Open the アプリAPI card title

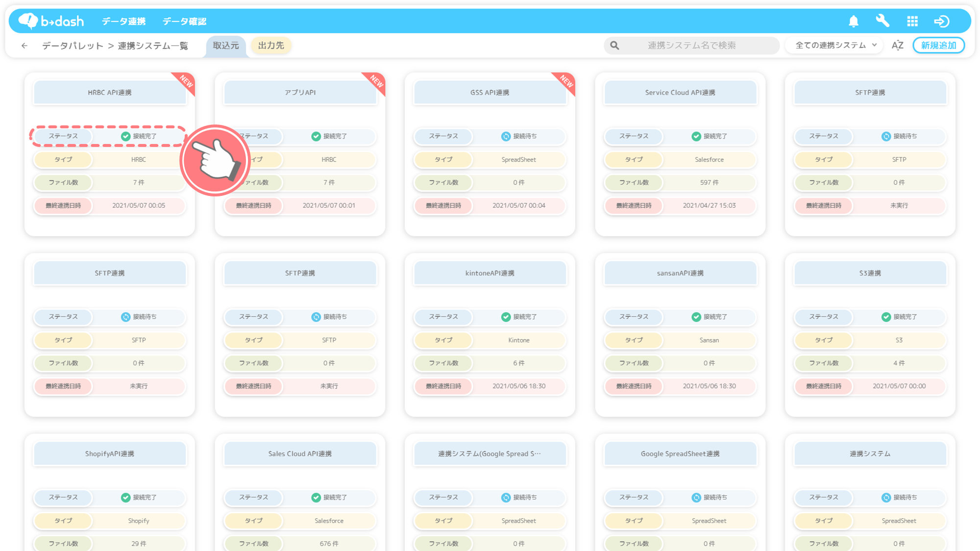tap(300, 93)
